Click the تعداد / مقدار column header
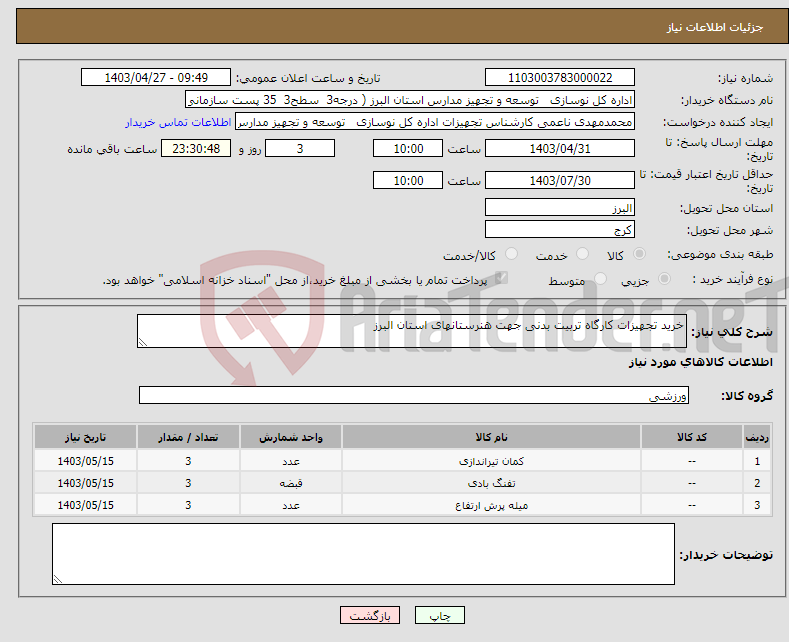Image resolution: width=789 pixels, height=642 pixels. 188,437
